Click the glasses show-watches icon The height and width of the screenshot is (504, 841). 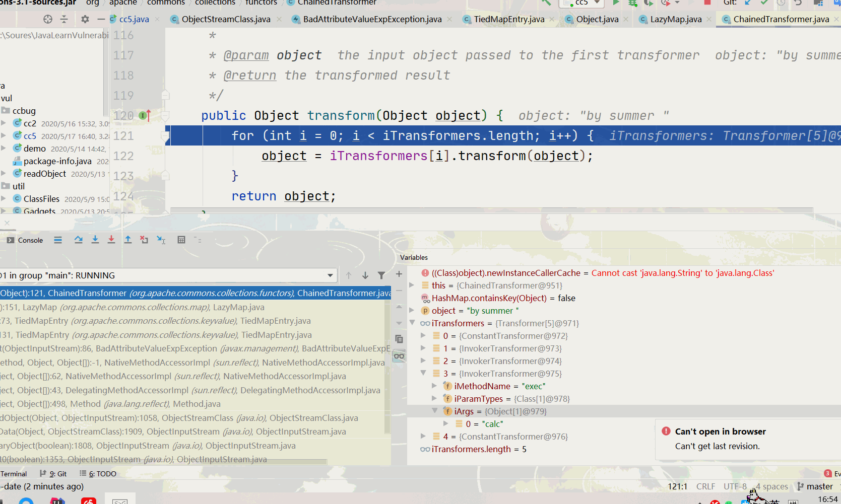point(399,356)
